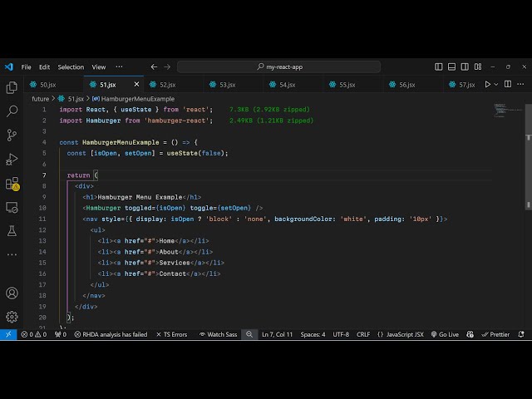Viewport: 532px width, 399px height.
Task: Toggle Go Live server in status bar
Action: coord(444,334)
